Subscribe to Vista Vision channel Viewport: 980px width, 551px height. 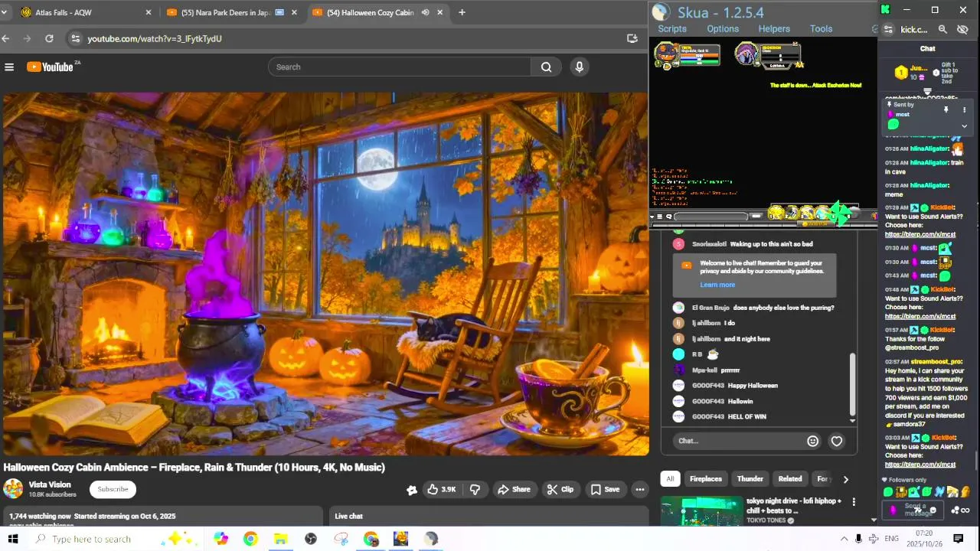click(113, 489)
